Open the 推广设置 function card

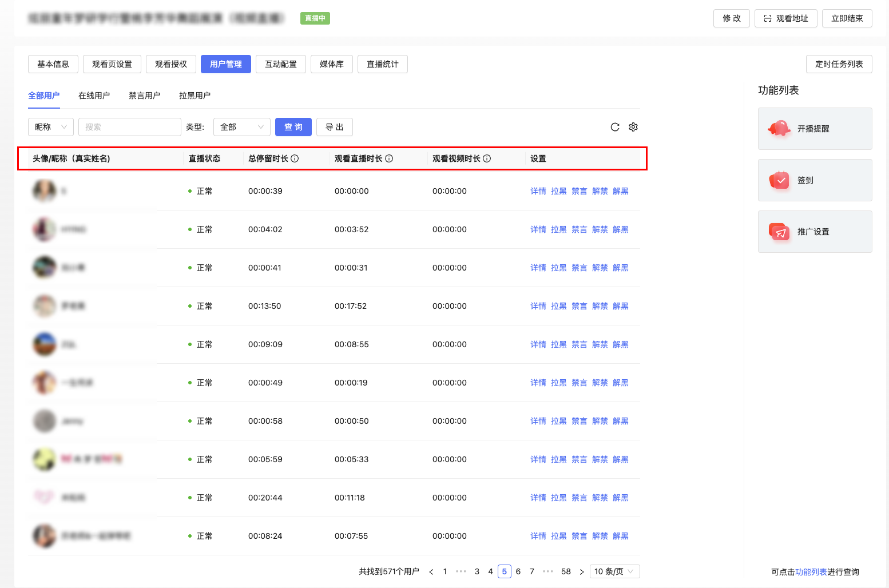click(x=815, y=232)
